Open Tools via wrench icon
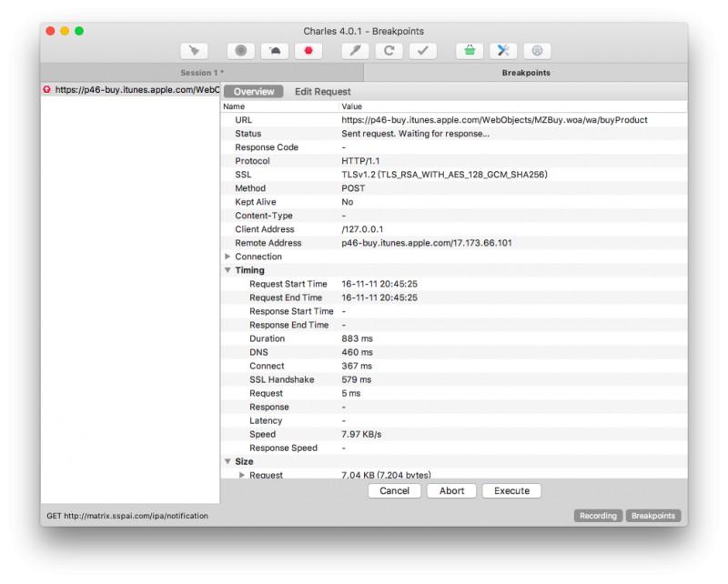 (x=503, y=51)
